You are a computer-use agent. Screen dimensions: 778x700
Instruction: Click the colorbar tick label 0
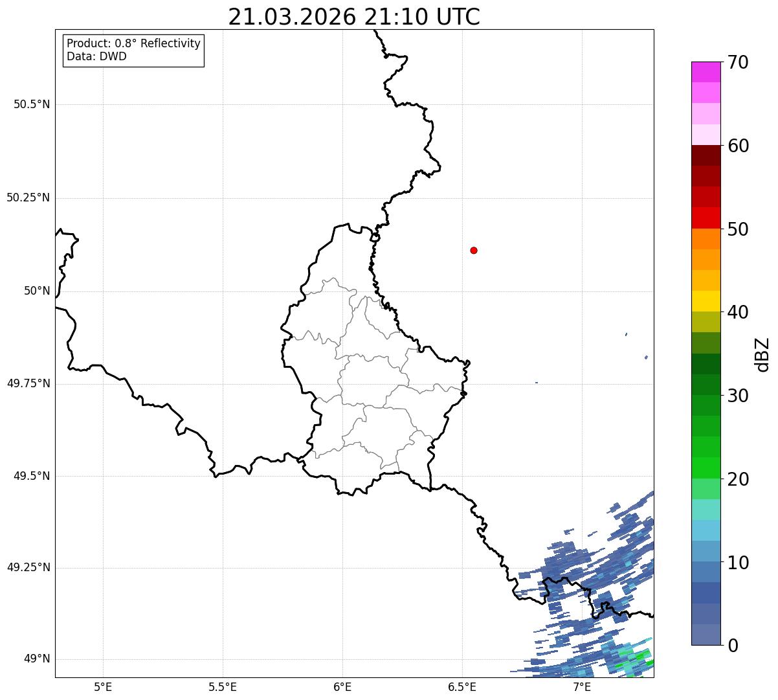(733, 646)
